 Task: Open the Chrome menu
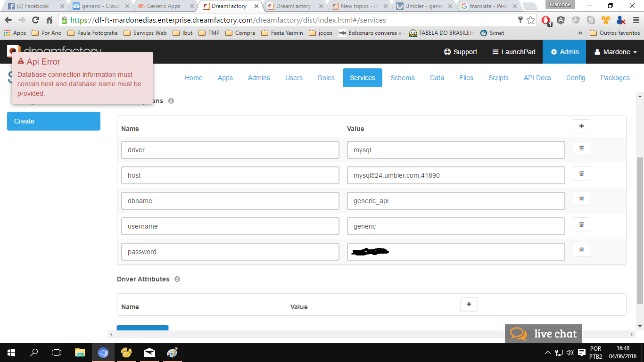click(636, 20)
